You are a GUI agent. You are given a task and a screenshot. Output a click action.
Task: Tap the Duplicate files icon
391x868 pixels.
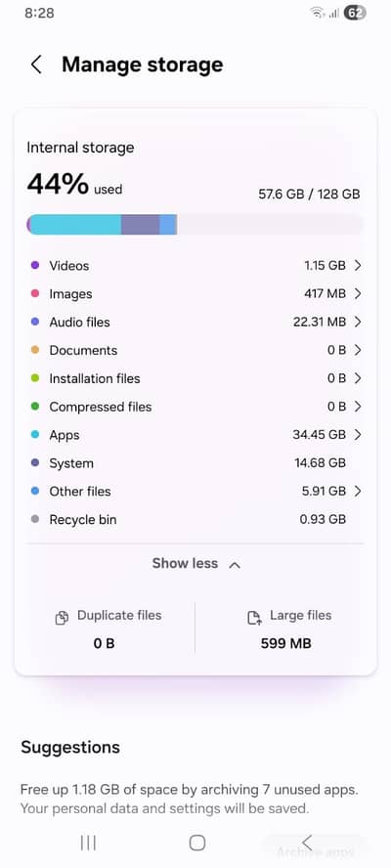click(62, 618)
